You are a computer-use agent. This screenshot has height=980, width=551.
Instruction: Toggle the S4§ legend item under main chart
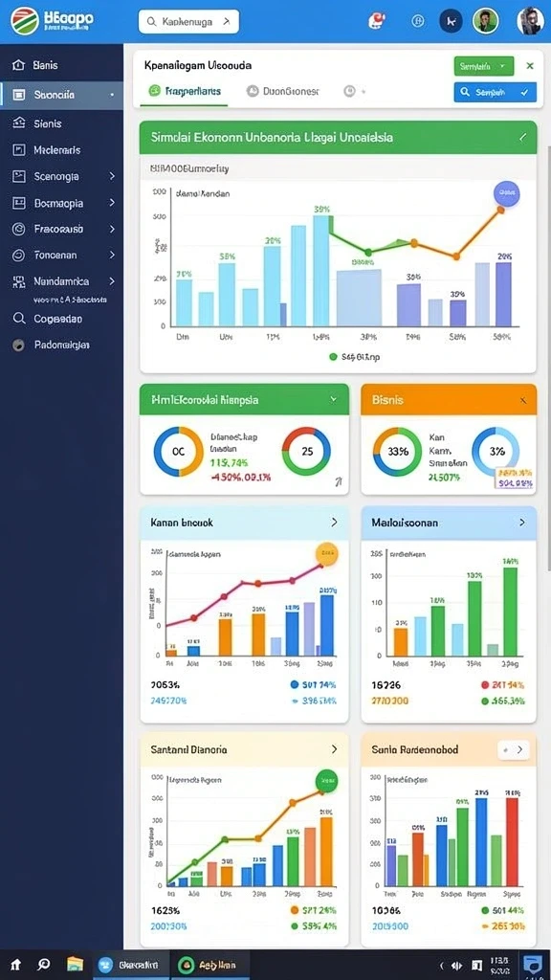pos(354,357)
